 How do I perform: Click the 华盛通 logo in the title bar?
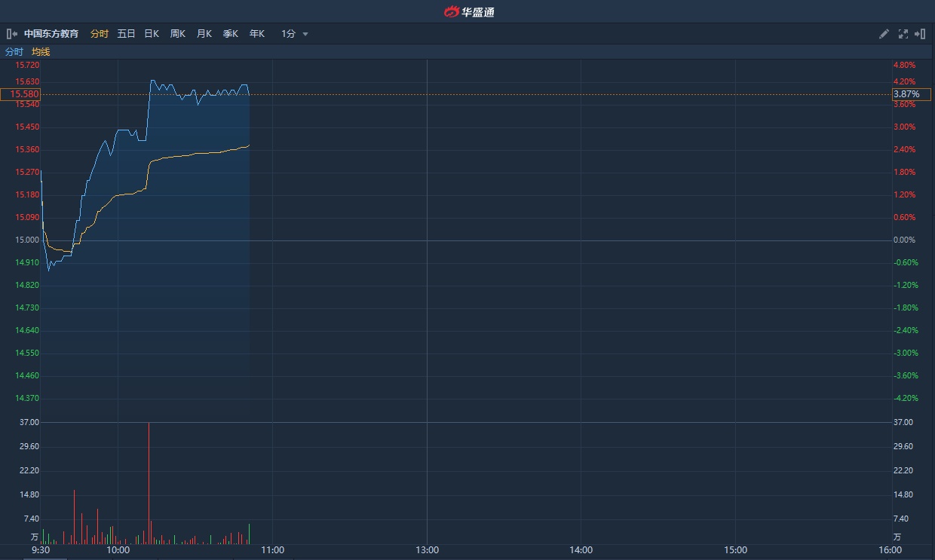468,11
